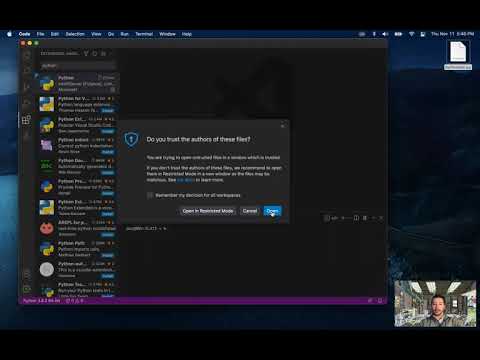The image size is (480, 360).
Task: Select the Python-aut... extension with grey icon
Action: click(x=77, y=270)
